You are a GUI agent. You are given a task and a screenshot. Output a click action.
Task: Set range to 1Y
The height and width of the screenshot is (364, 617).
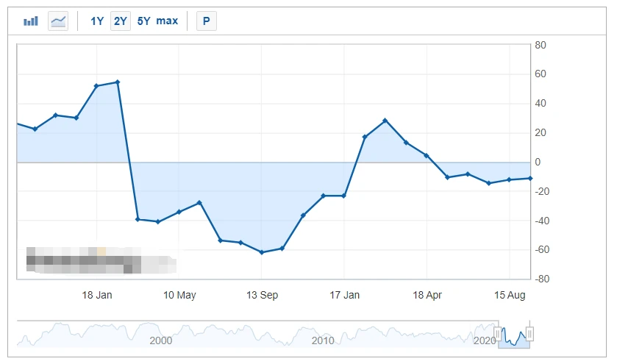97,21
